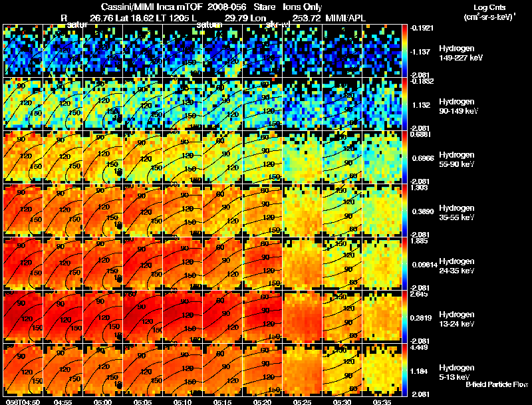This screenshot has width=532, height=405.
Task: Select the '04:55' time axis label
Action: pyautogui.click(x=63, y=402)
